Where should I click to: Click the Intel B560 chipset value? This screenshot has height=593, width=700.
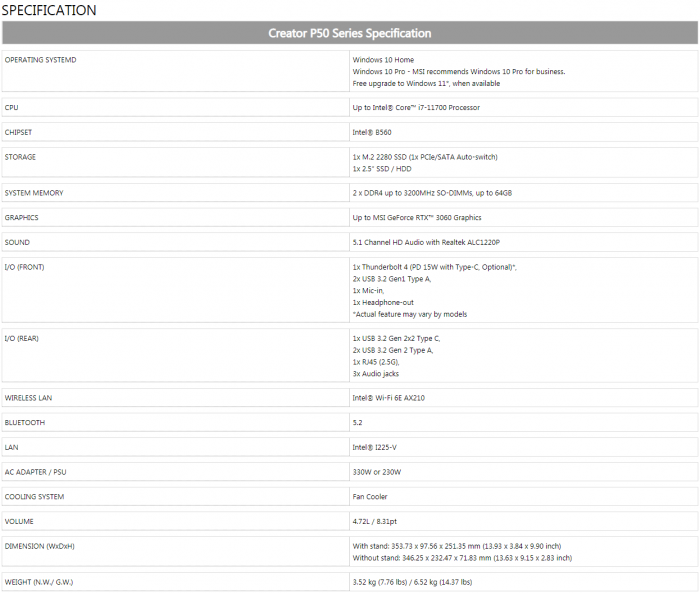(372, 132)
